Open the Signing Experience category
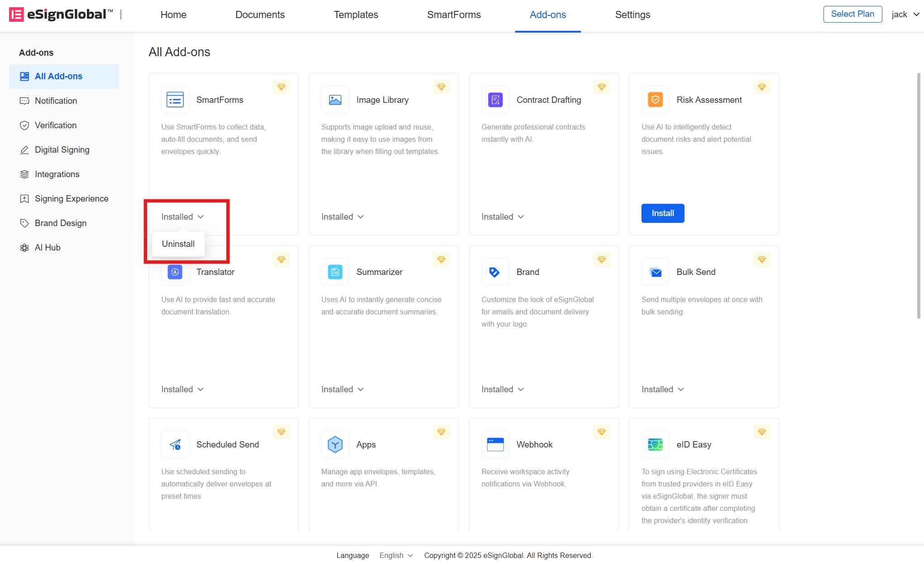Screen dimensions: 924x563 [x=64, y=198]
